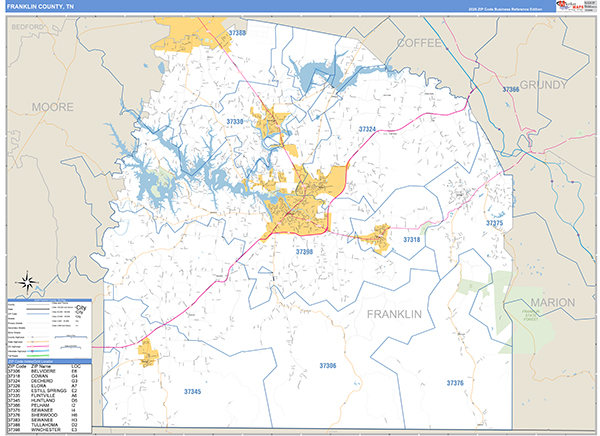Viewport: 600px width, 436px height.
Task: Click the ZIP label 37330 on the map
Action: [235, 122]
